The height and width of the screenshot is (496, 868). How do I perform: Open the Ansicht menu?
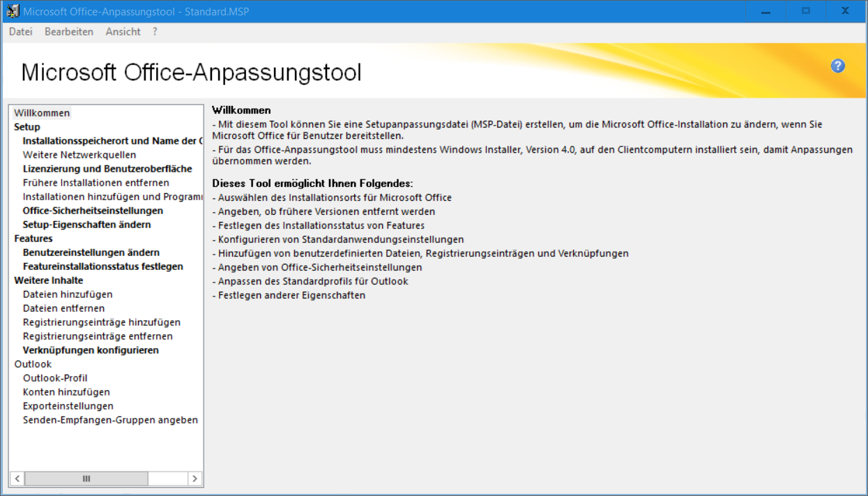click(123, 31)
